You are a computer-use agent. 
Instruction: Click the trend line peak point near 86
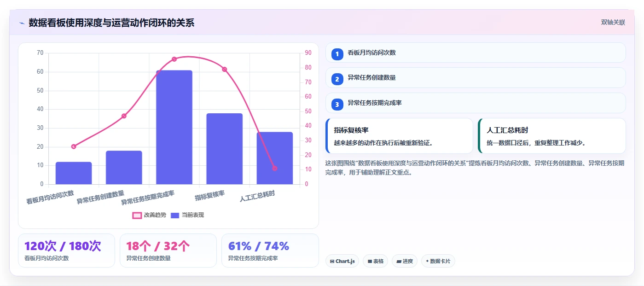click(x=174, y=59)
